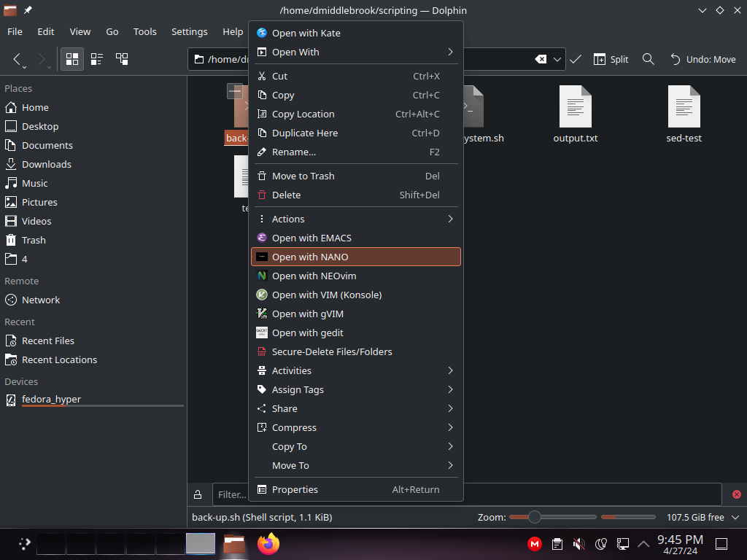Expand the Assign Tags submenu
747x560 pixels.
(x=450, y=389)
